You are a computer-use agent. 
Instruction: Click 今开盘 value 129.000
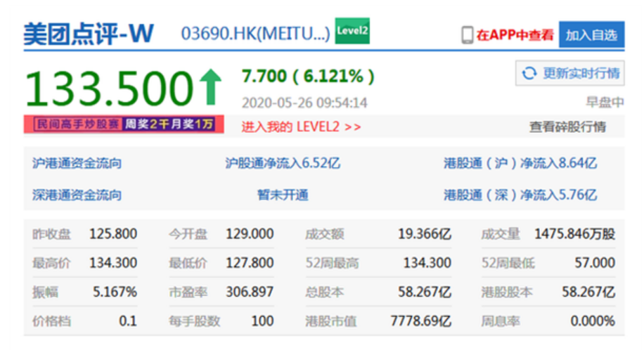click(250, 234)
